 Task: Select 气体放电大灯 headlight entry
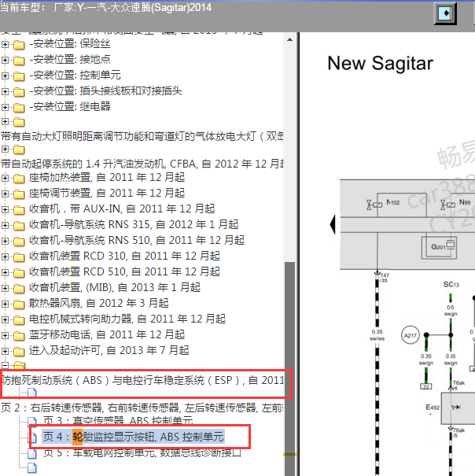pyautogui.click(x=142, y=136)
